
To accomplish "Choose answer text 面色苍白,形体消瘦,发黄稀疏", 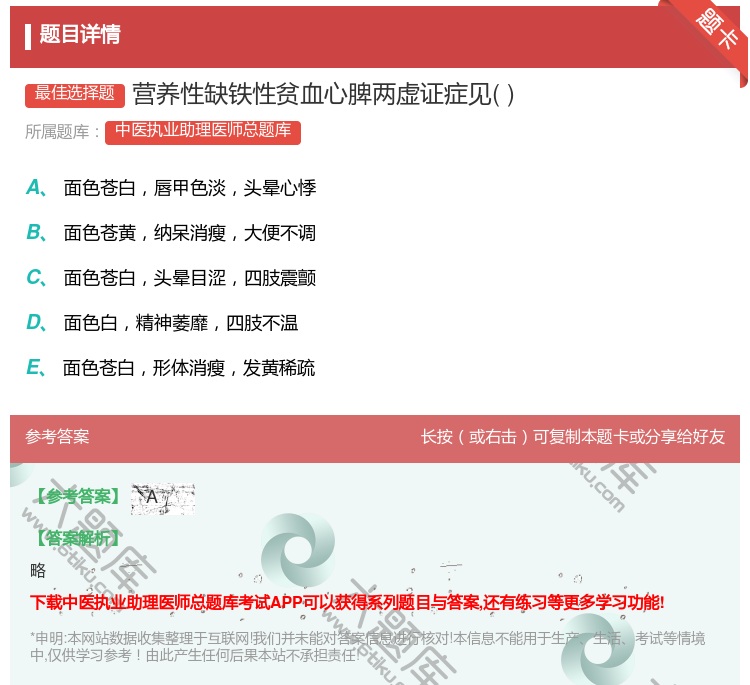I will tap(188, 368).
